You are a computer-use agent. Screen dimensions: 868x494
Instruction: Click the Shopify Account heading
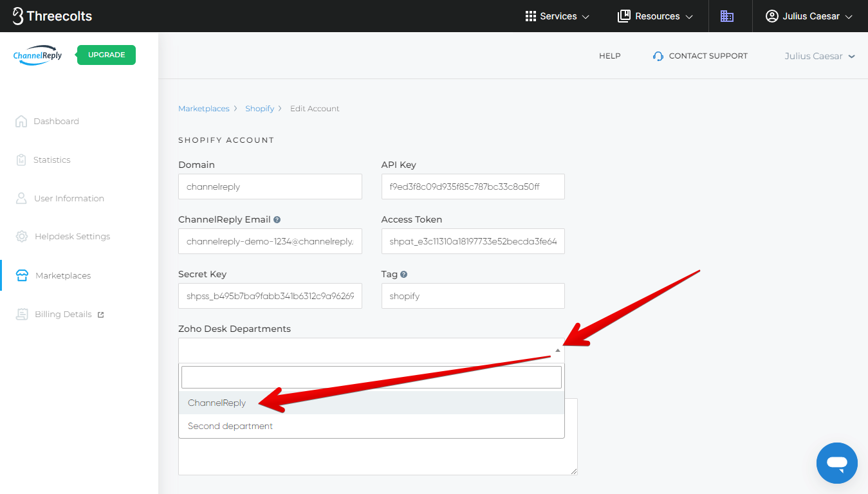click(226, 140)
